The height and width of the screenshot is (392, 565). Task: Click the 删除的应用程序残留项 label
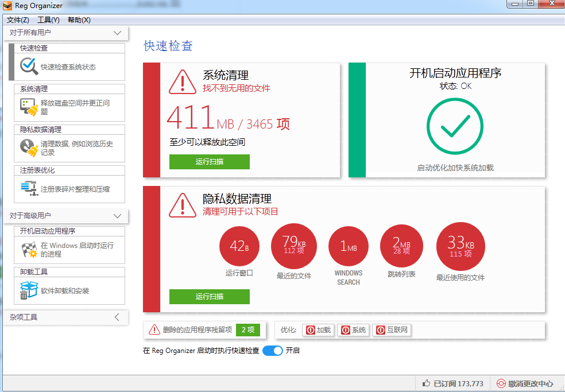[x=198, y=330]
